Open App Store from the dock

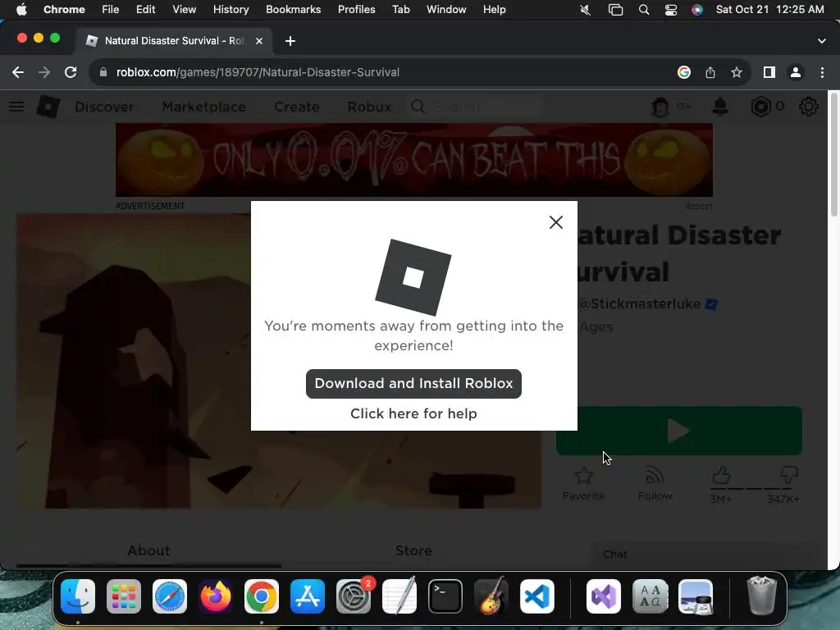click(308, 596)
